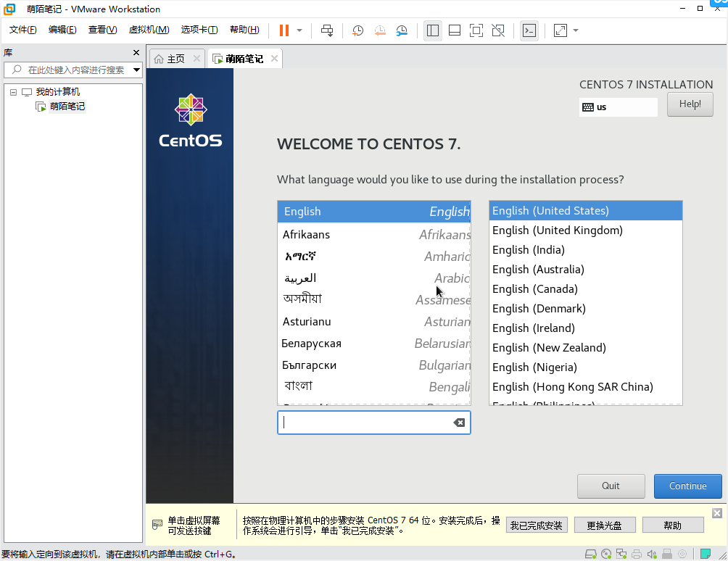This screenshot has width=728, height=561.
Task: Open the 编辑(E) menu
Action: click(62, 30)
